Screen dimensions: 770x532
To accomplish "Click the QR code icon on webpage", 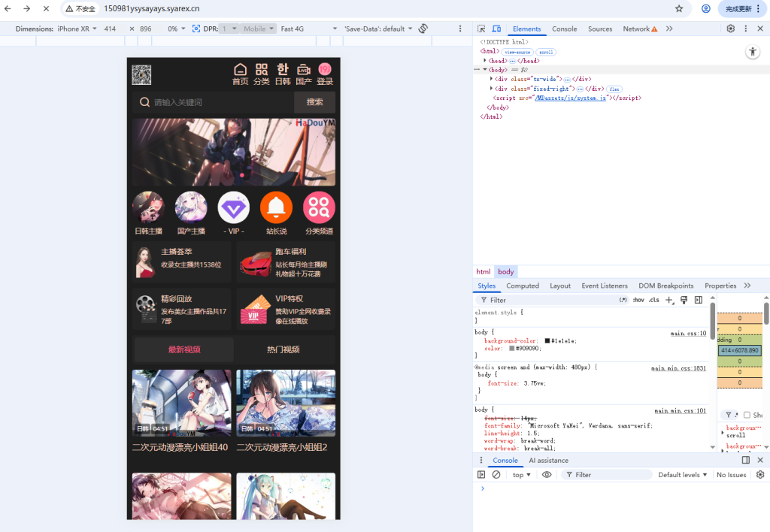I will [141, 74].
